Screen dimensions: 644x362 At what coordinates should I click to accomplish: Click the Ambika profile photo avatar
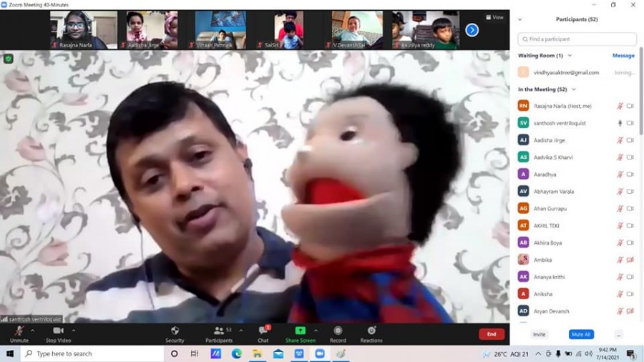(x=523, y=260)
